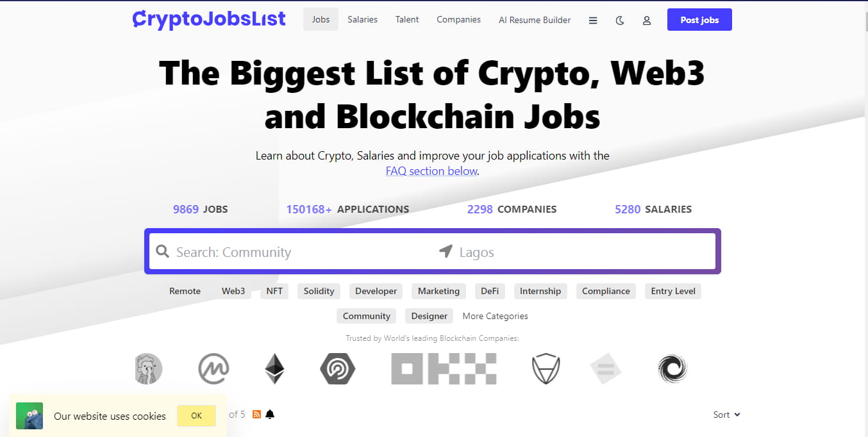
Task: Follow the FAQ section below link
Action: tap(431, 171)
